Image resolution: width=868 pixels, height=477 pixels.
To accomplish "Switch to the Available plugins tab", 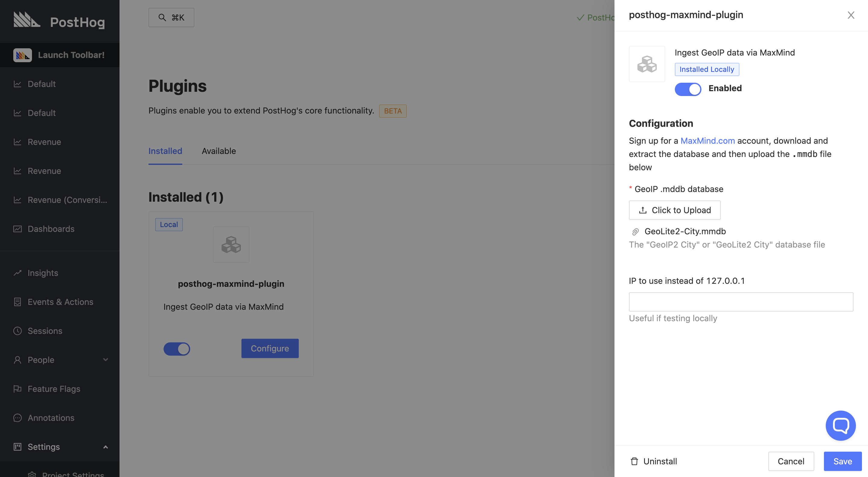I will [x=218, y=151].
